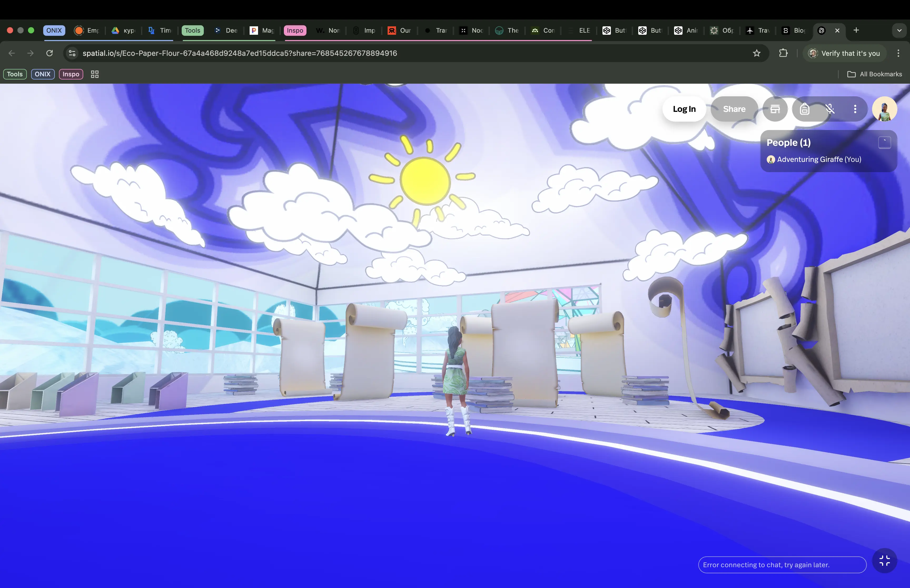
Task: Exit fullscreen using the minimize arrows icon
Action: [884, 561]
